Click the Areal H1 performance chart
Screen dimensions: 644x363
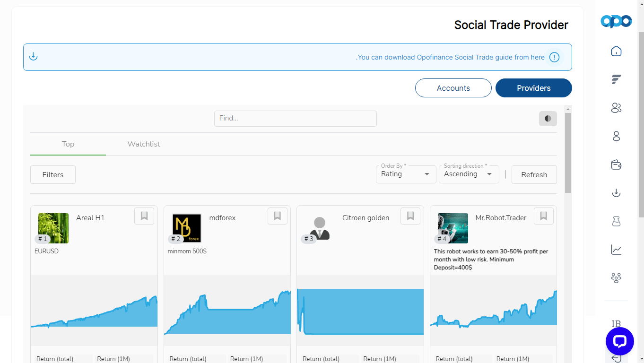pyautogui.click(x=94, y=311)
